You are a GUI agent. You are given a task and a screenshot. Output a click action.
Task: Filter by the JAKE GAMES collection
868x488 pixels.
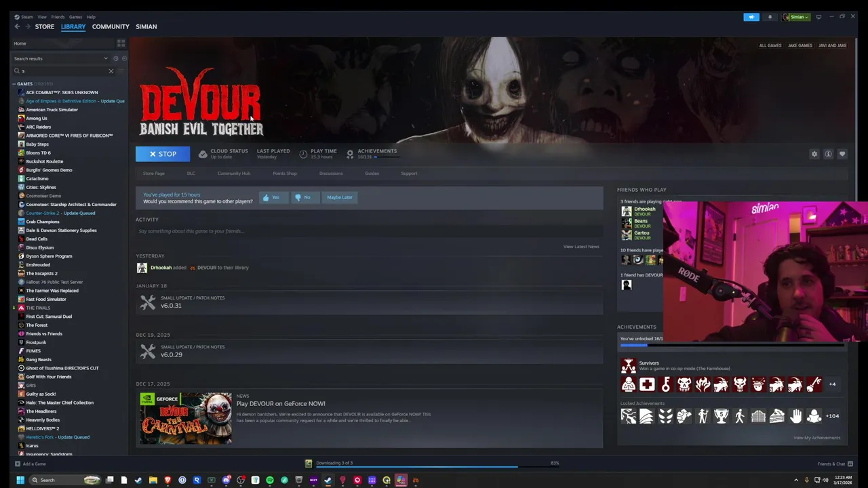click(x=800, y=45)
